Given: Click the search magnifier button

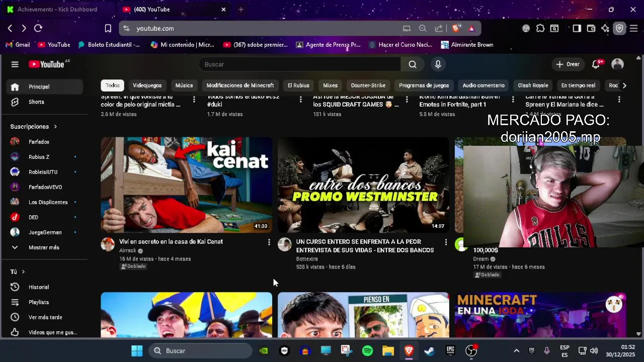Looking at the screenshot, I should point(413,64).
